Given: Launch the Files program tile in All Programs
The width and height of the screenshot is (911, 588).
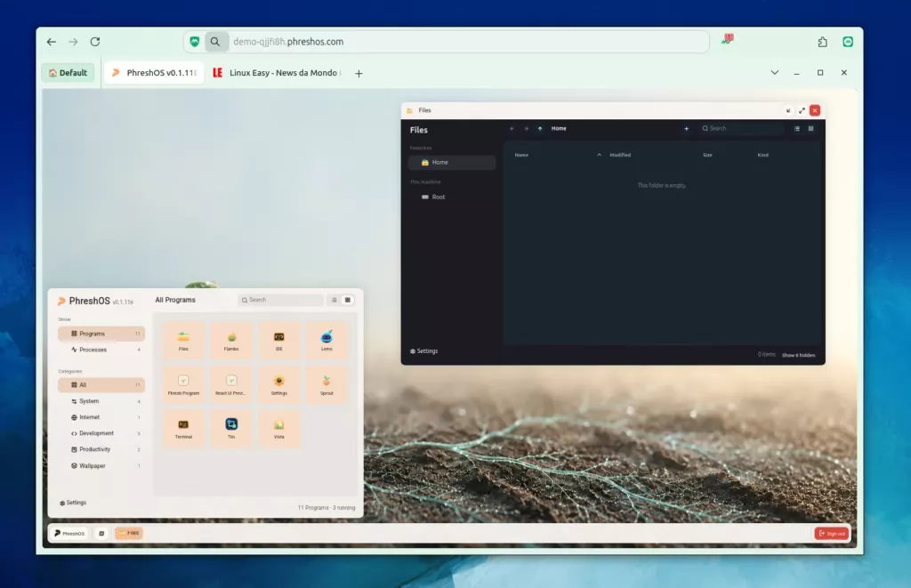Looking at the screenshot, I should [183, 340].
